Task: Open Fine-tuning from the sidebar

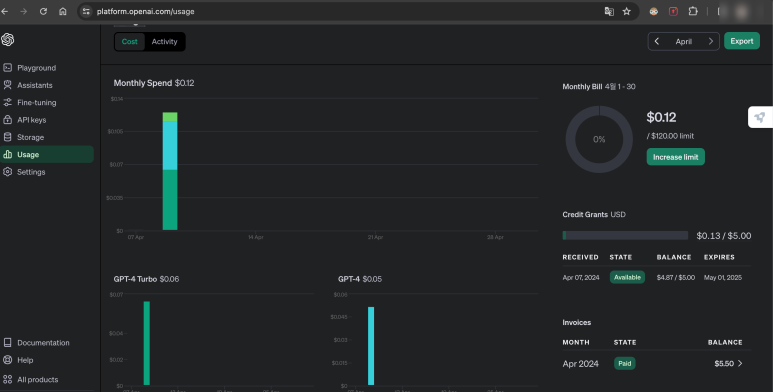Action: [x=36, y=102]
